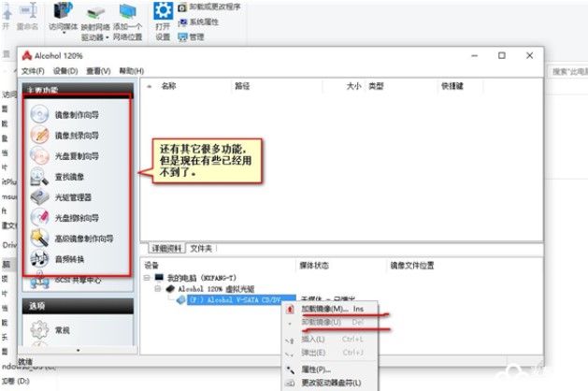Click the 加载镜像 red icon in context menu
Image resolution: width=588 pixels, height=391 pixels.
click(290, 309)
